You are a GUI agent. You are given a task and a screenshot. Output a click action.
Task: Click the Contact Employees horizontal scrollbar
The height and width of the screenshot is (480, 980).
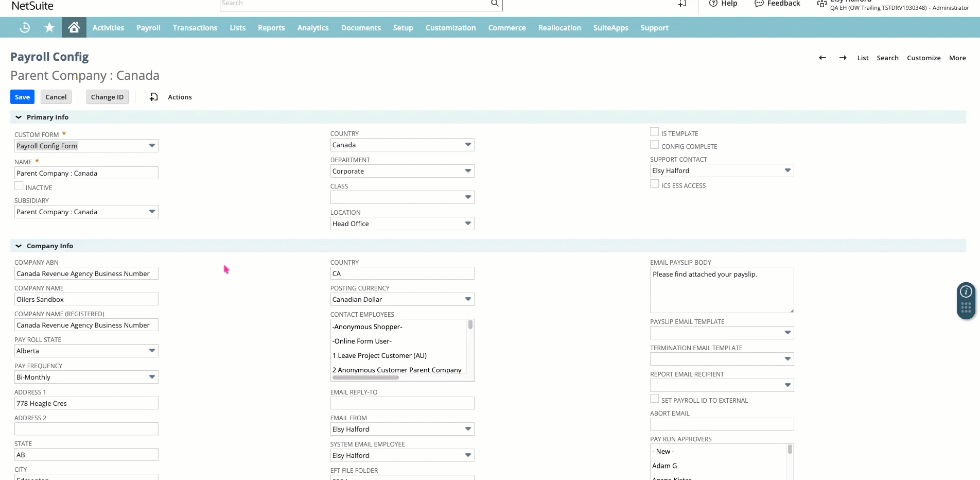365,378
